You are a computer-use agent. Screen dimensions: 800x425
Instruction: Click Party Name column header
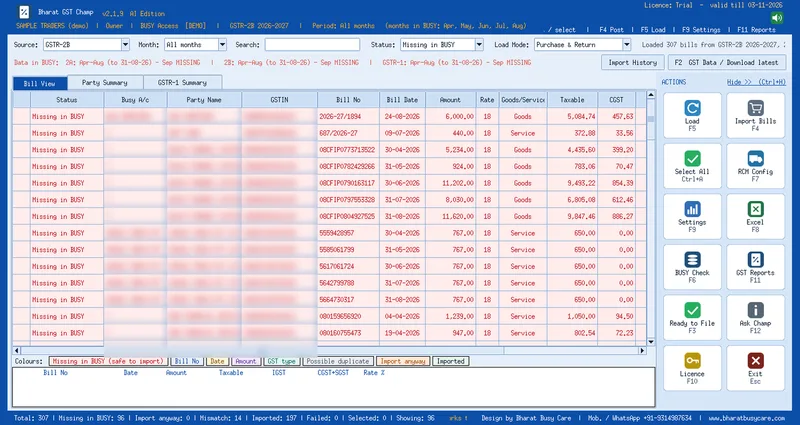coord(204,100)
